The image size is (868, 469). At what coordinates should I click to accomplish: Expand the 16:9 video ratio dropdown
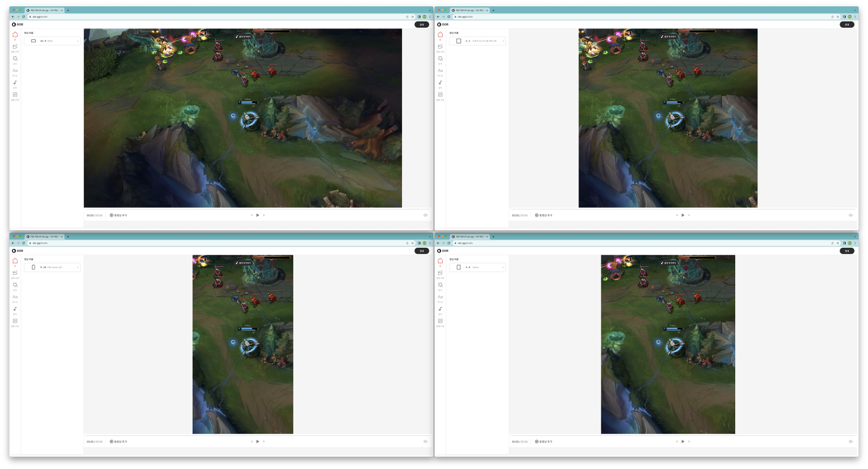click(x=52, y=41)
